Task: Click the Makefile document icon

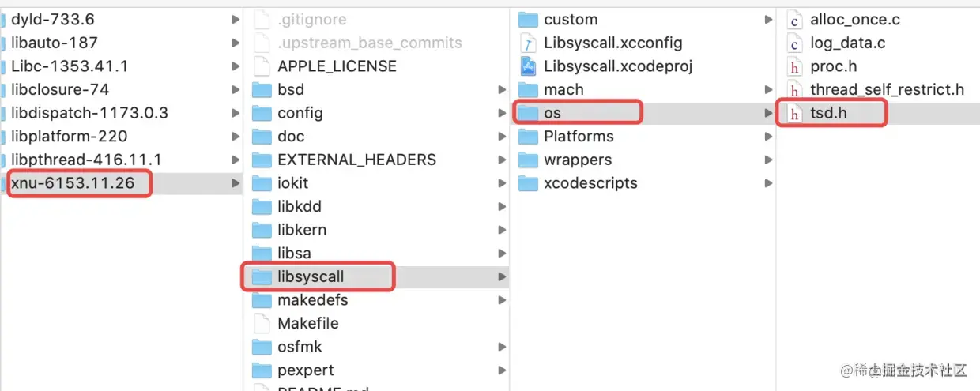Action: [x=262, y=323]
